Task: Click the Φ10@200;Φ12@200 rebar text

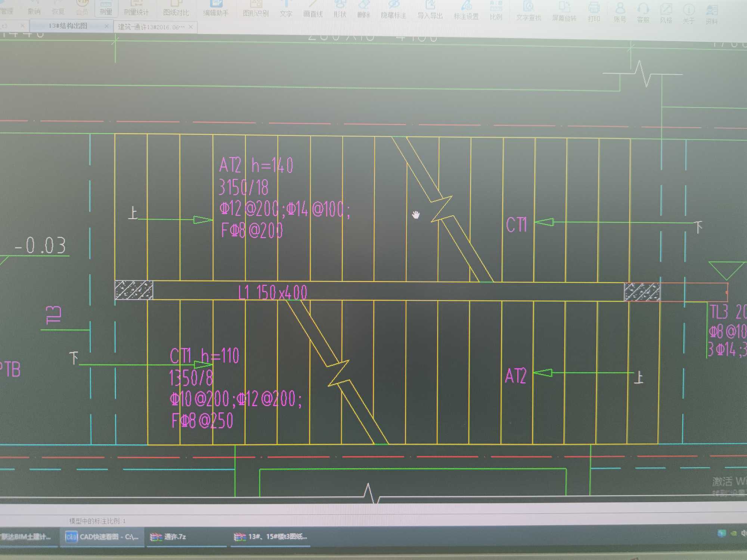Action: coord(236,399)
